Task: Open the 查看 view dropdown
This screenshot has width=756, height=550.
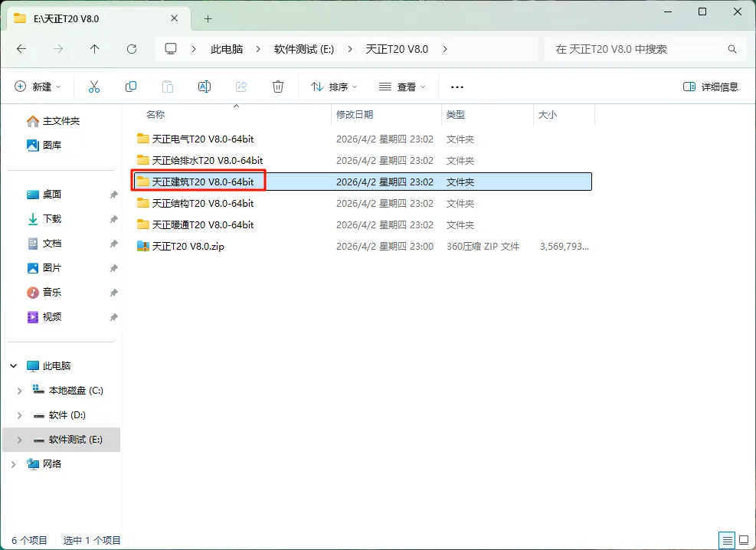Action: click(402, 87)
